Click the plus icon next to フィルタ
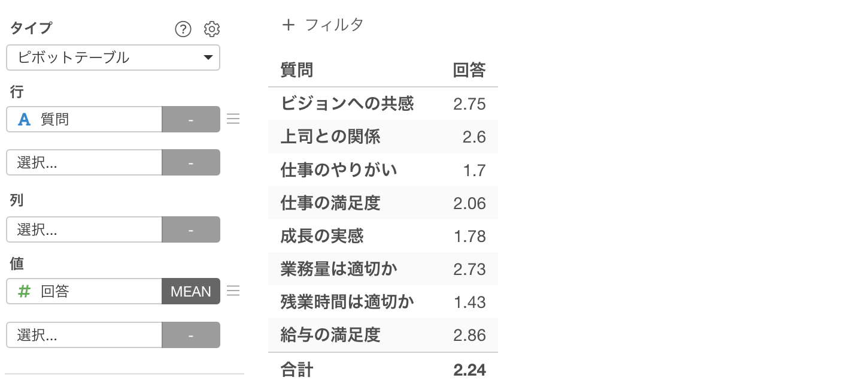The width and height of the screenshot is (868, 387). pyautogui.click(x=289, y=25)
